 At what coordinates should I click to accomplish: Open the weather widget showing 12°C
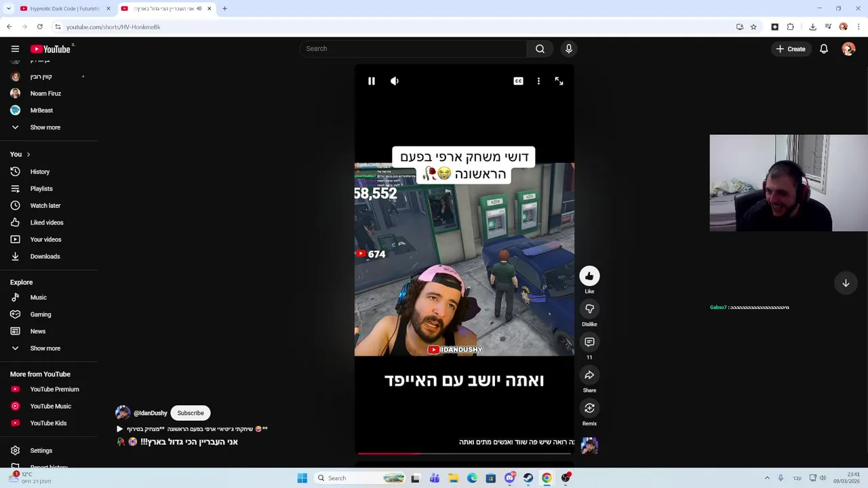31,478
